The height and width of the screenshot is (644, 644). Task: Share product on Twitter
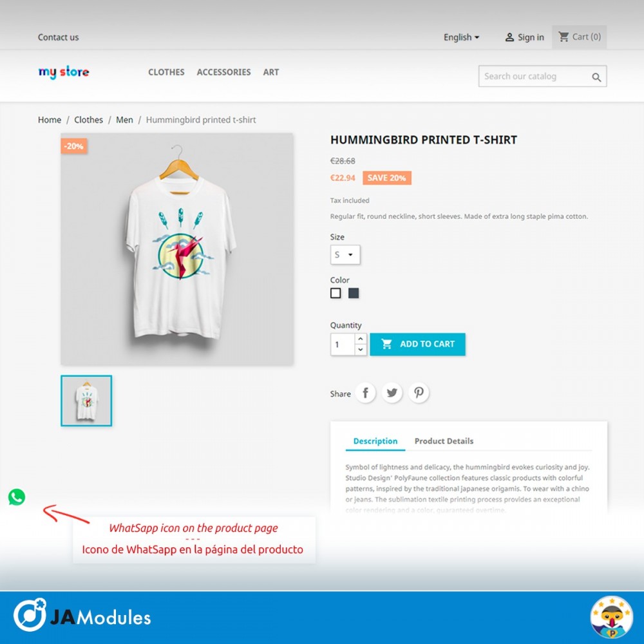392,393
